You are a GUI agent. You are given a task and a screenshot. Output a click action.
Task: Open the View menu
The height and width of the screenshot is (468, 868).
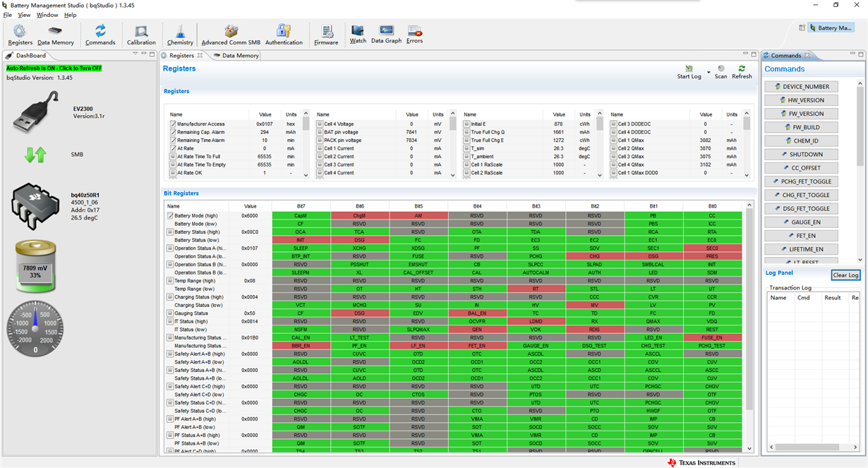click(24, 15)
